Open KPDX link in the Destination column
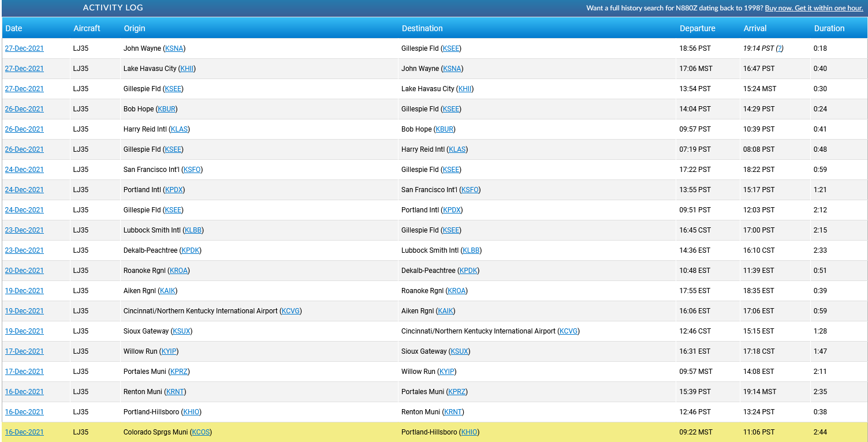The image size is (868, 442). click(x=452, y=210)
